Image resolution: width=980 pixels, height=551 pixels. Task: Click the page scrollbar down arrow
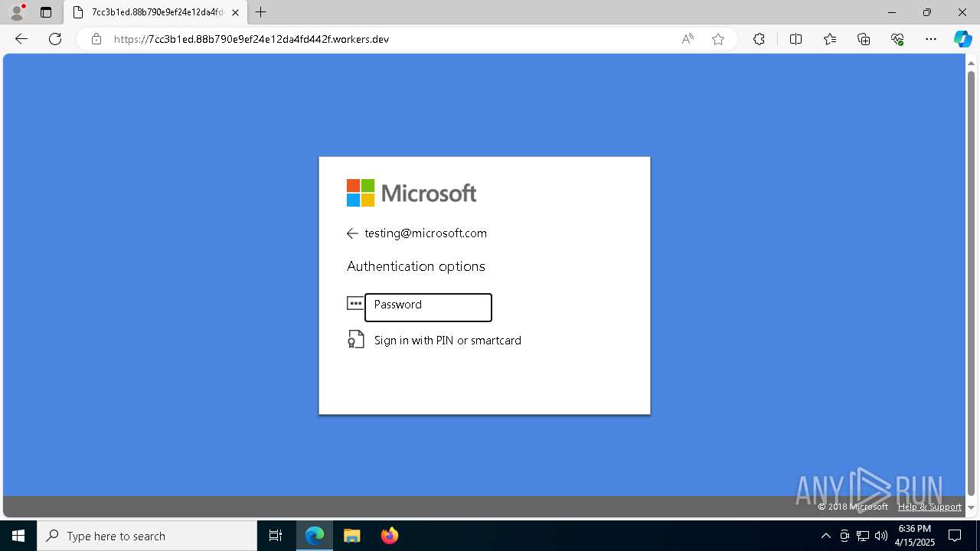(972, 507)
